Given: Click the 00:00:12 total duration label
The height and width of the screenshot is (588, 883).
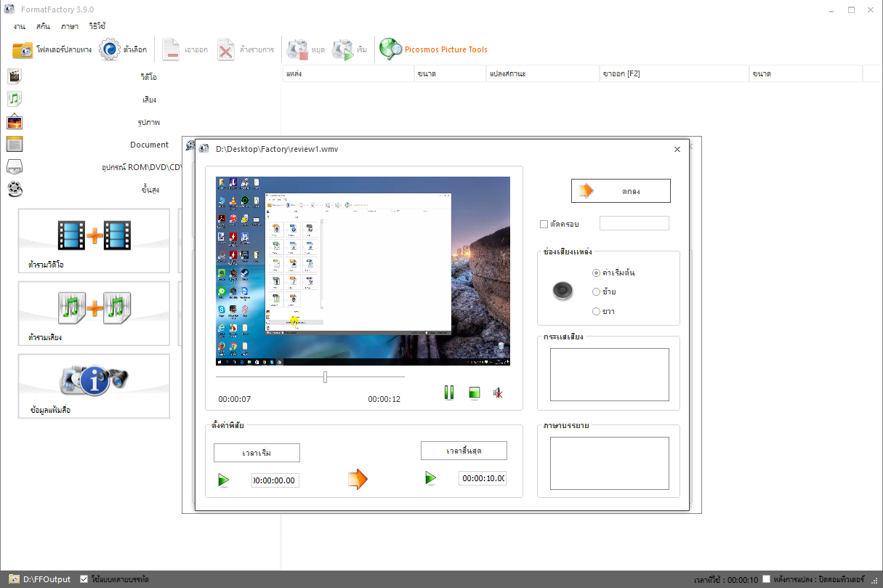Looking at the screenshot, I should coord(384,399).
